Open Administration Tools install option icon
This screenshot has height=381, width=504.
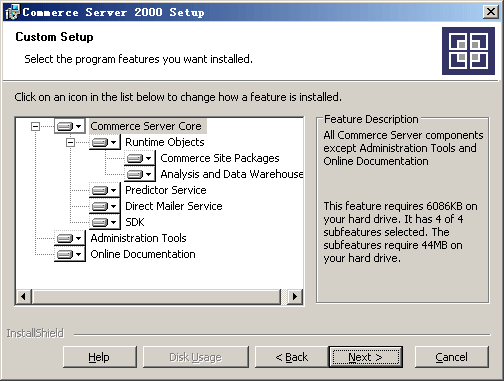click(x=70, y=238)
